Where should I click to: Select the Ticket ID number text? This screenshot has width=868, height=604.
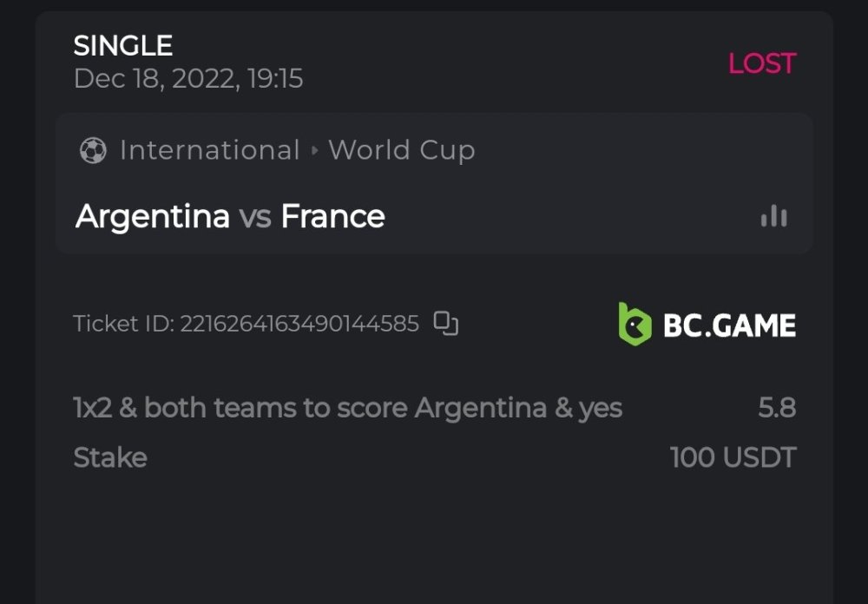point(299,324)
